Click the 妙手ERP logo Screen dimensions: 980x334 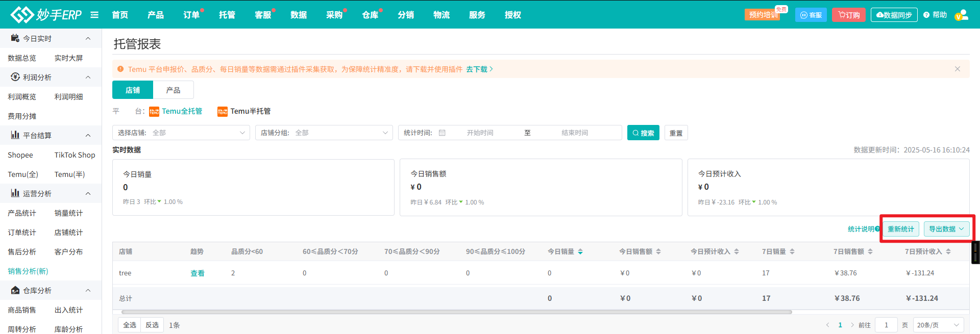[x=46, y=15]
